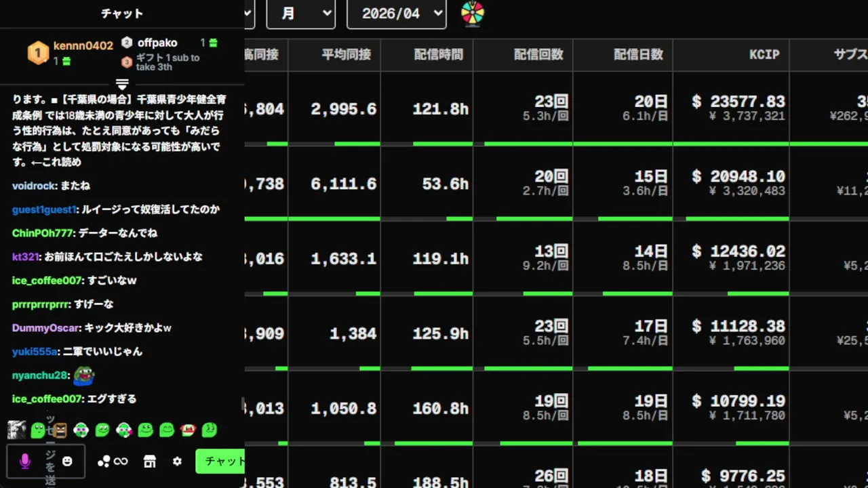868x488 pixels.
Task: Click the chat message 二軍でいいじゃん
Action: coord(102,352)
